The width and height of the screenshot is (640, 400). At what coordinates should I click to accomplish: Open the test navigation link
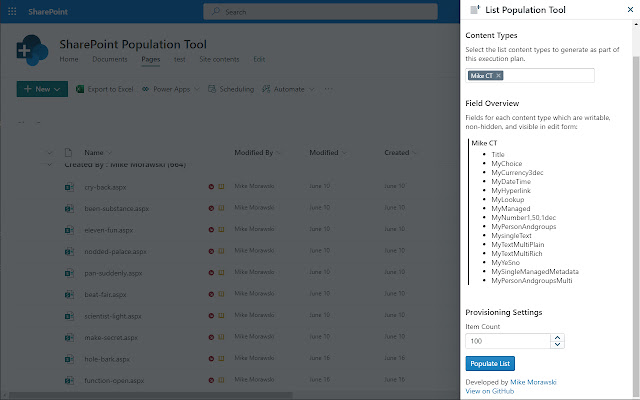180,59
